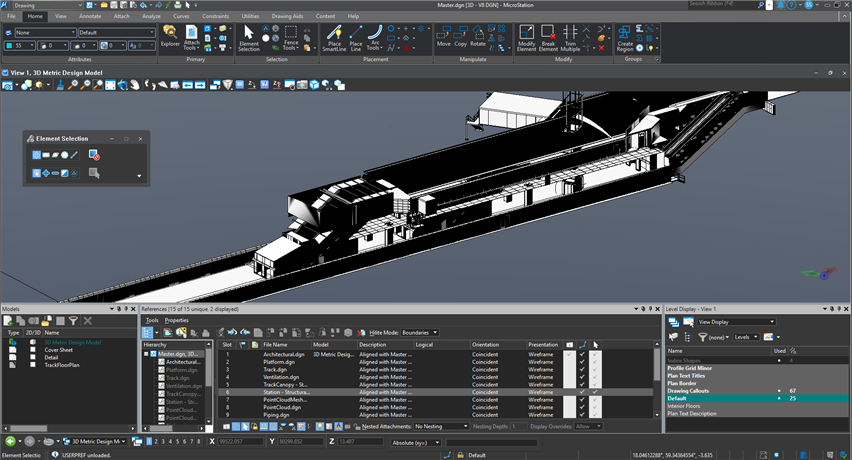This screenshot has width=852, height=460.
Task: Choose the Break Element tool
Action: click(x=548, y=38)
